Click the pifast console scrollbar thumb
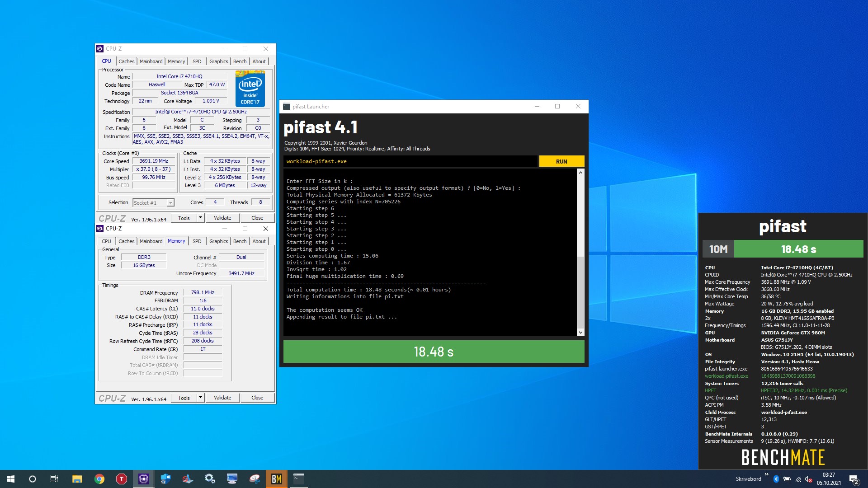The width and height of the screenshot is (868, 488). 580,292
